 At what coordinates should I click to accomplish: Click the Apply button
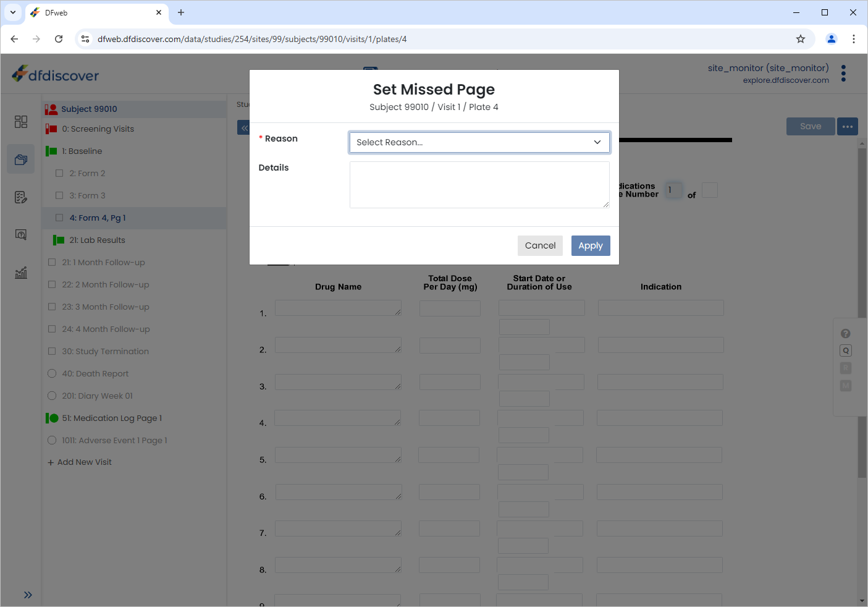[591, 245]
